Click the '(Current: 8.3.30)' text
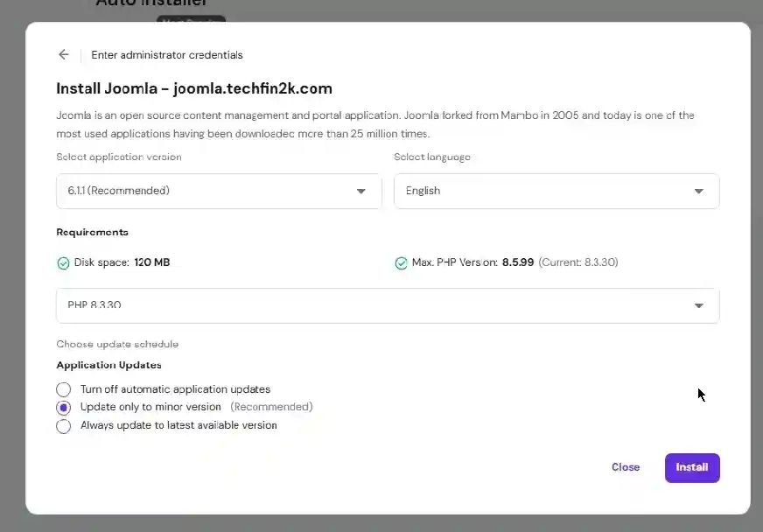 coord(578,262)
